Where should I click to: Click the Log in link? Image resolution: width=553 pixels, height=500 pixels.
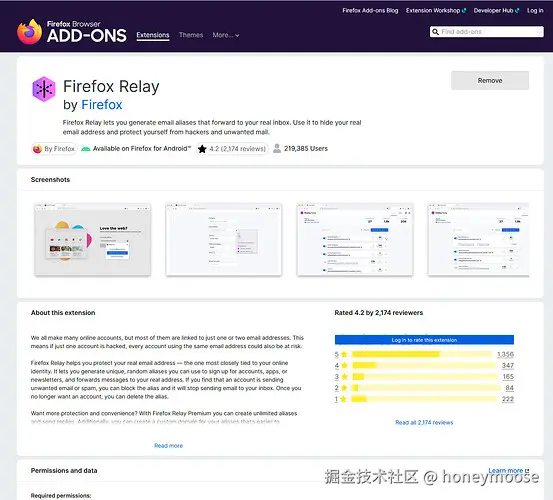coord(535,11)
